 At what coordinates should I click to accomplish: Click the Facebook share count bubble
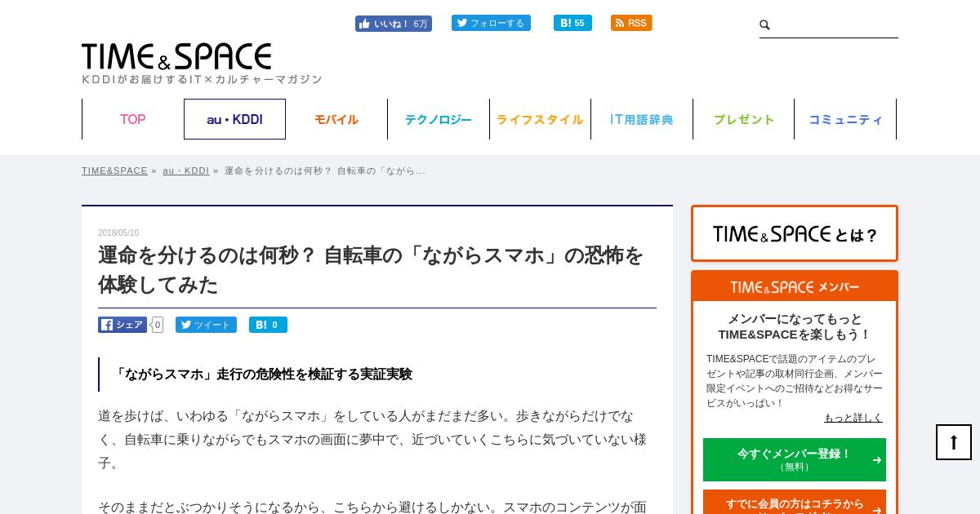[x=157, y=325]
